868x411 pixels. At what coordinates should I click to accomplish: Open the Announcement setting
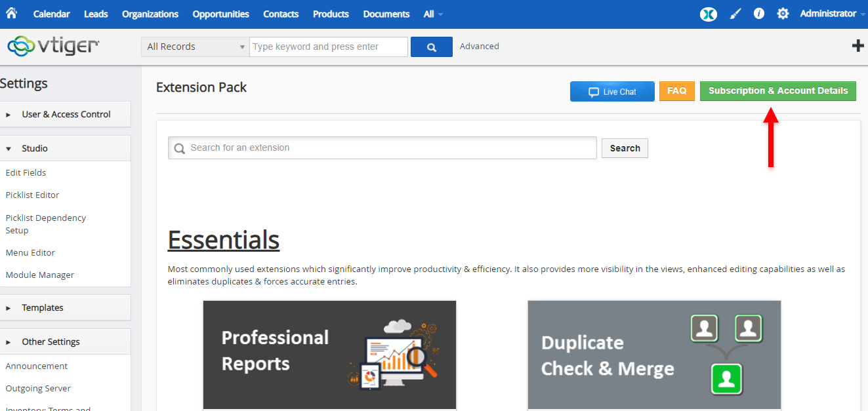[x=37, y=366]
